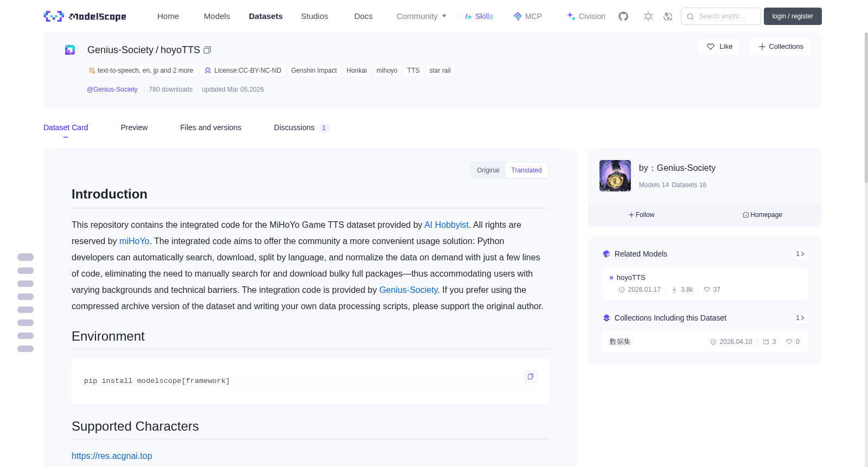Click the Related Models cube icon
Screen dimensions: 868x467
click(607, 254)
